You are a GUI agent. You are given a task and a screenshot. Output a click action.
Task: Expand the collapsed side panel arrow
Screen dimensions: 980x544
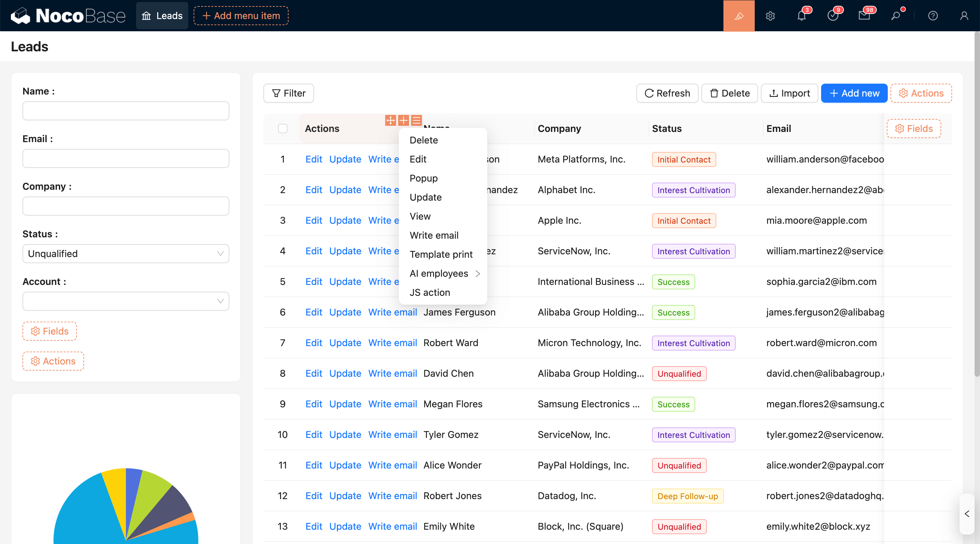967,514
